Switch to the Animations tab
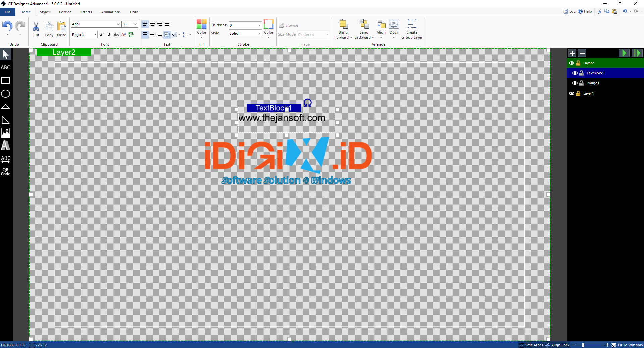The height and width of the screenshot is (348, 644). click(111, 12)
